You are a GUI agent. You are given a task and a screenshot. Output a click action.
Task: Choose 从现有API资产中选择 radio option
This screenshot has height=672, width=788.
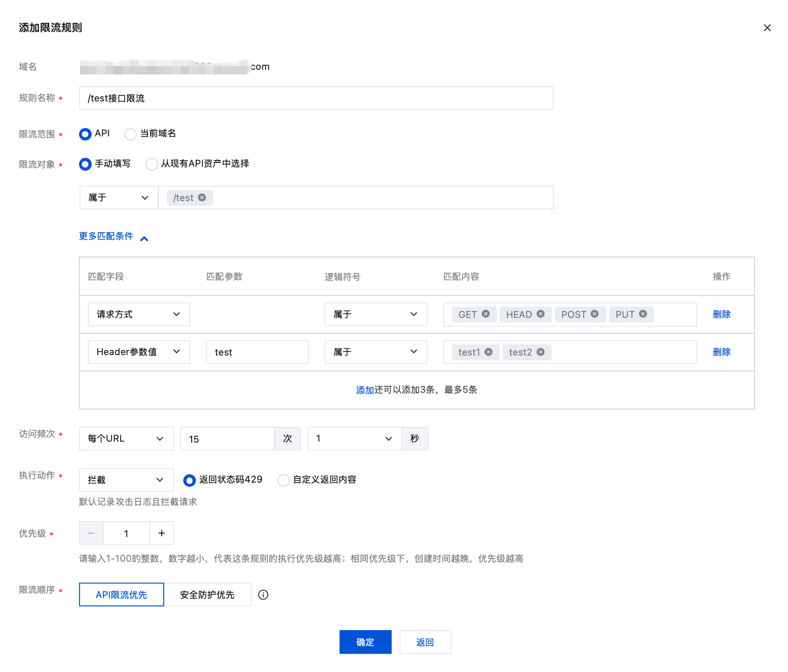pos(152,164)
